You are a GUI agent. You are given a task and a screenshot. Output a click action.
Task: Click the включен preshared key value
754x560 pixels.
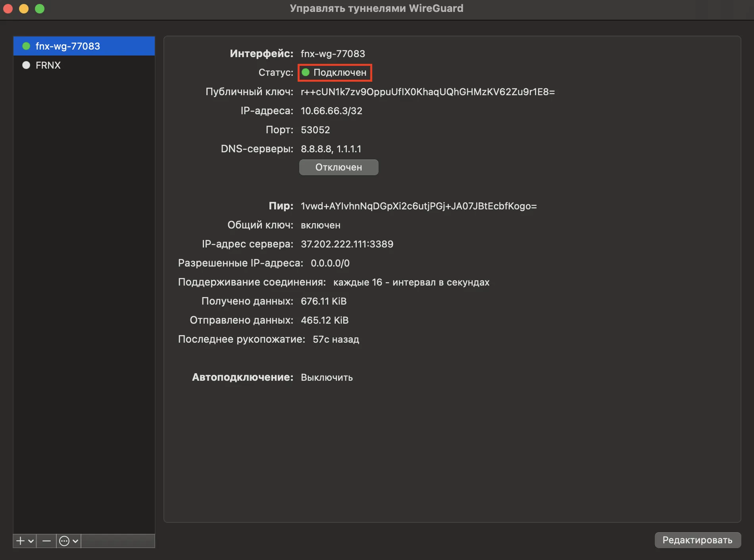(x=321, y=225)
